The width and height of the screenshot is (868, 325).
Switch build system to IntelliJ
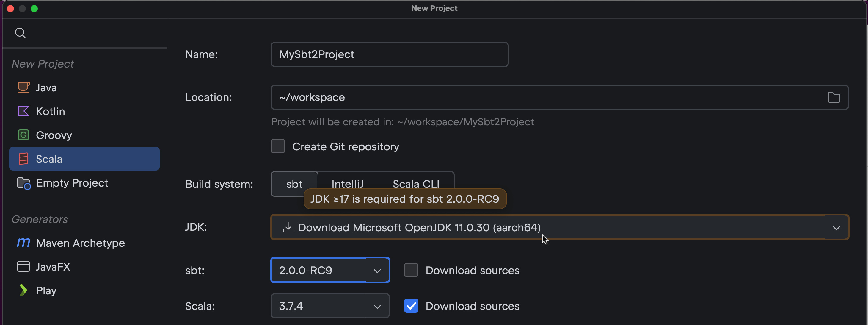[347, 184]
